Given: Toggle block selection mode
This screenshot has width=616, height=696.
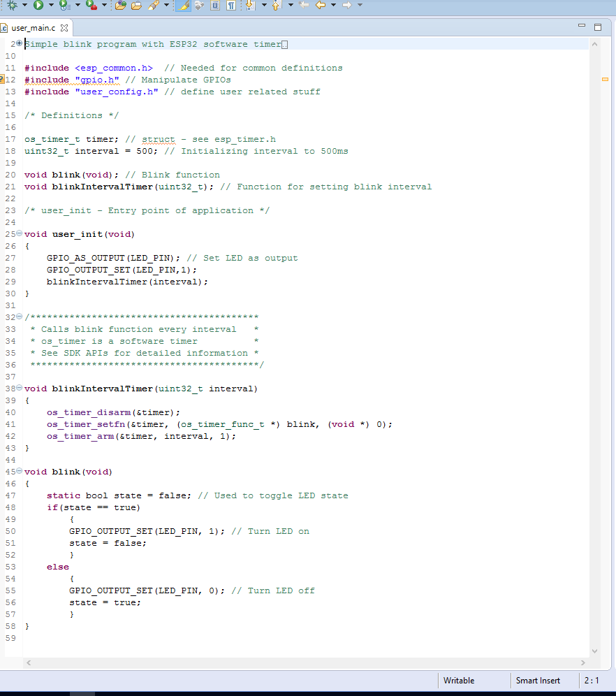Looking at the screenshot, I should click(215, 6).
